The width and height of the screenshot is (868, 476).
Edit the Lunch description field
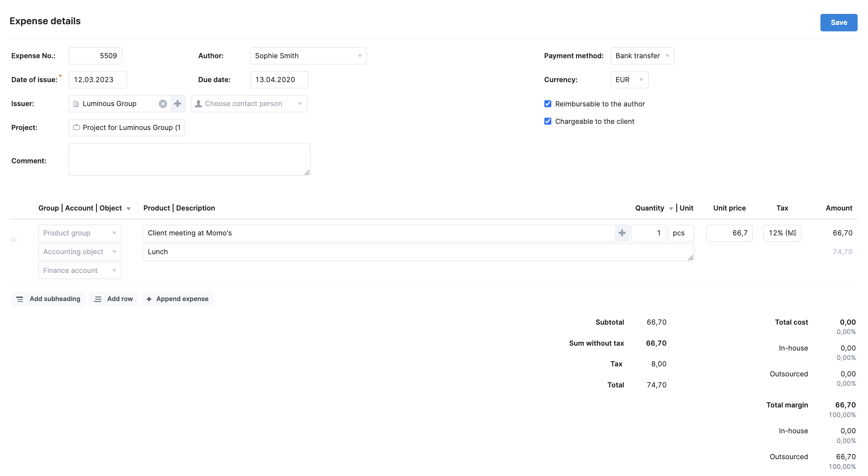[418, 252]
